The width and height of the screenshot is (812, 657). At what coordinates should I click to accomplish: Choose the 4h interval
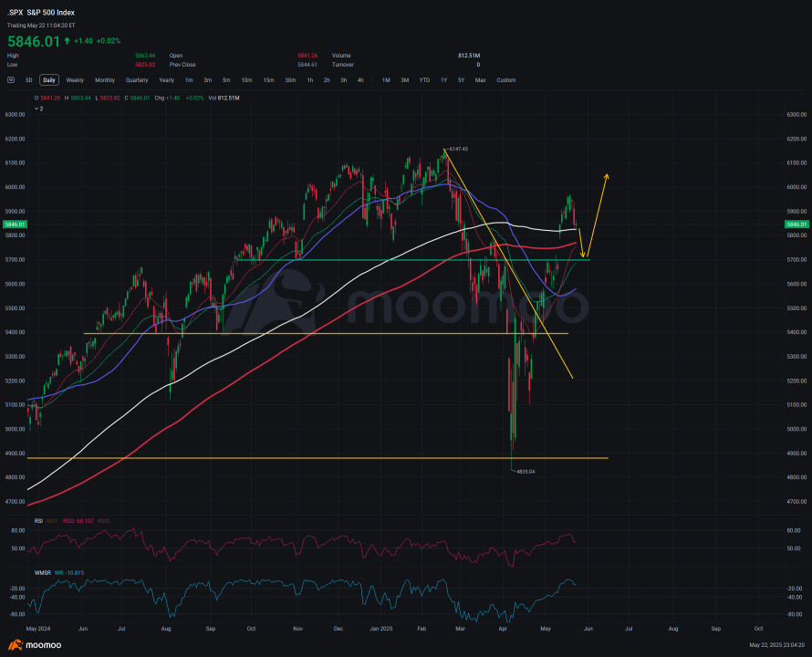360,80
